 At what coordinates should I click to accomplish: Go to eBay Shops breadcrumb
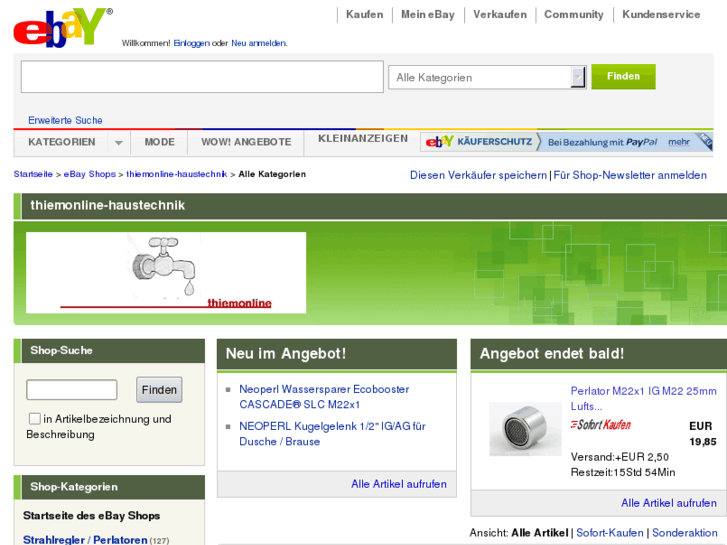tap(89, 174)
